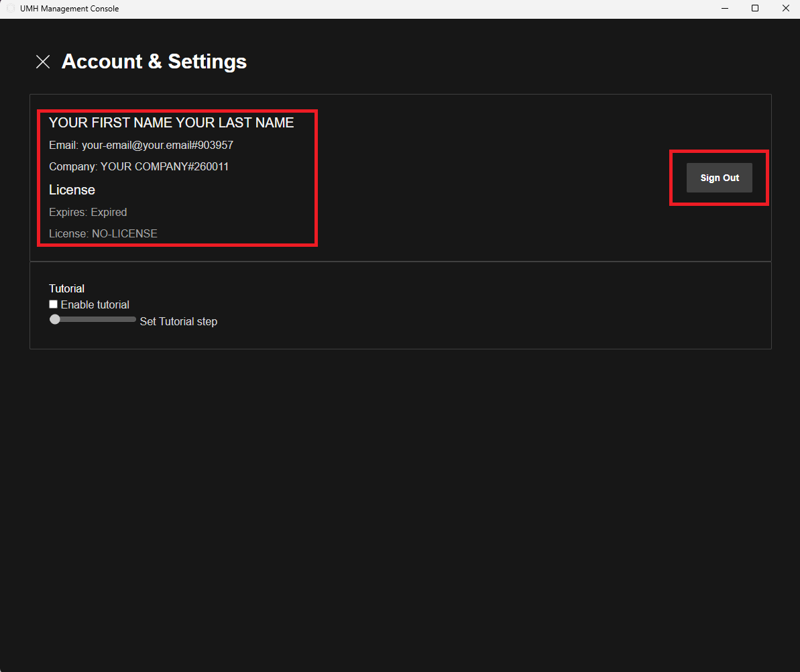800x672 pixels.
Task: Click the "Enable tutorial" label text
Action: point(95,305)
